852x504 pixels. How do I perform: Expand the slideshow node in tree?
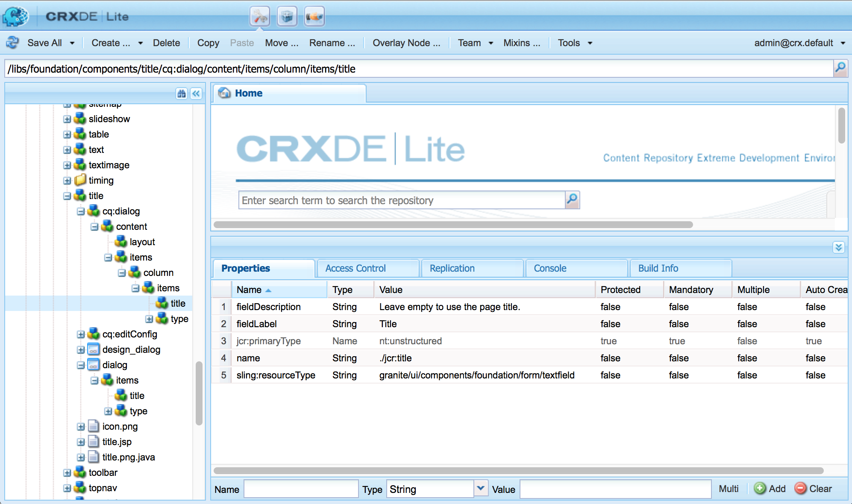[x=67, y=119]
